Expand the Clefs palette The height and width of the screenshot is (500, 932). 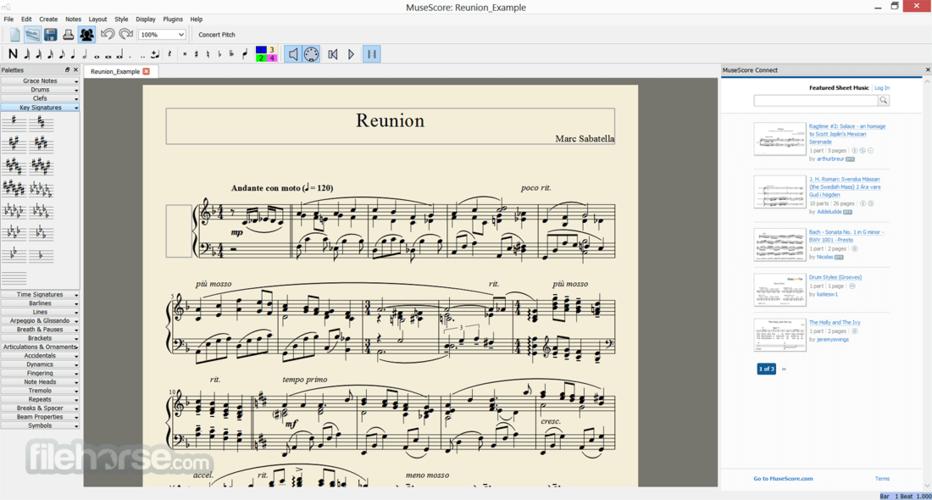pyautogui.click(x=40, y=99)
